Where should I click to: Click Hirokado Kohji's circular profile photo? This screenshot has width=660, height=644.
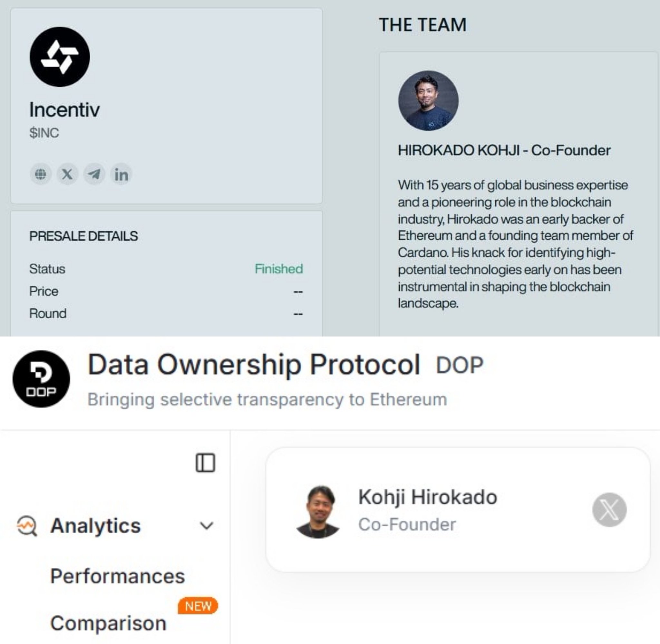[x=429, y=100]
